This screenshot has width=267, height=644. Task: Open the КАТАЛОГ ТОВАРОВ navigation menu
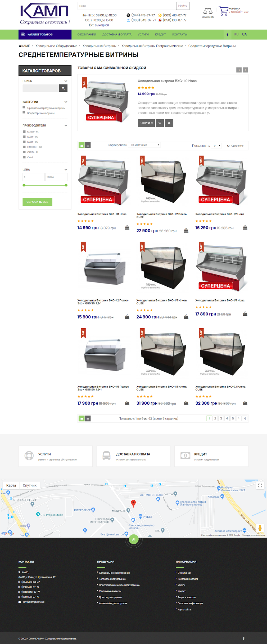click(45, 34)
